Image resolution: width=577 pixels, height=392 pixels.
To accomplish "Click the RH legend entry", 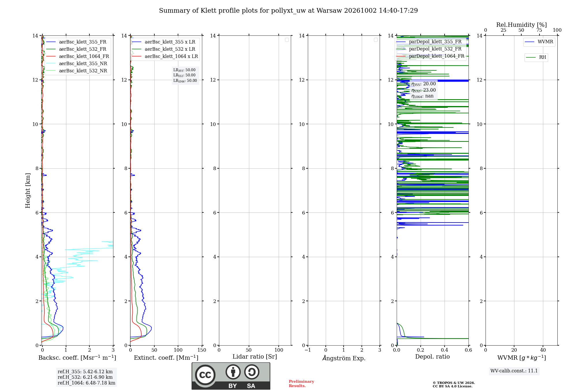I will 536,57.
